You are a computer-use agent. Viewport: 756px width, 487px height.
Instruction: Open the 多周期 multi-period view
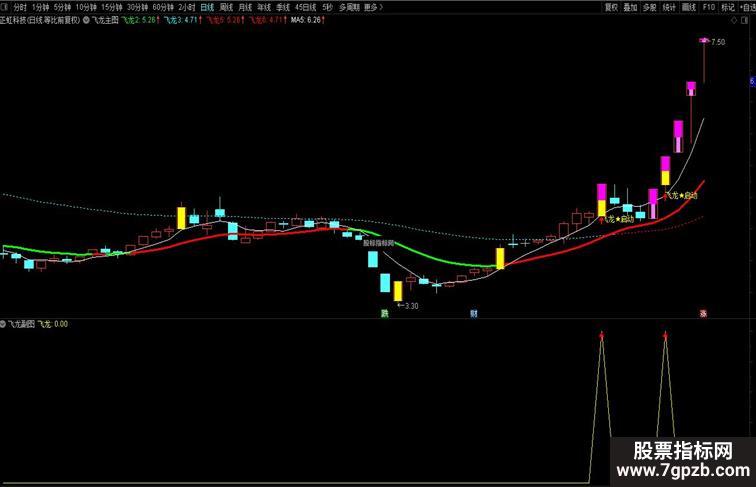(x=349, y=7)
